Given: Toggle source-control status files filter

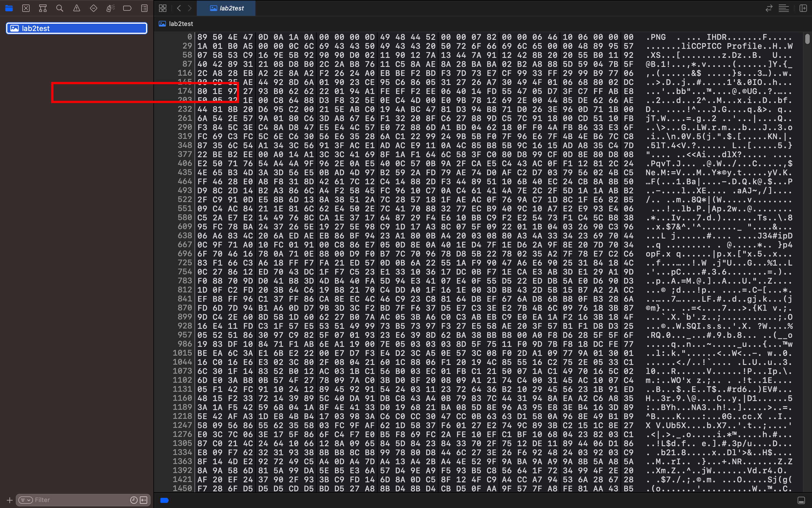Looking at the screenshot, I should tap(144, 500).
